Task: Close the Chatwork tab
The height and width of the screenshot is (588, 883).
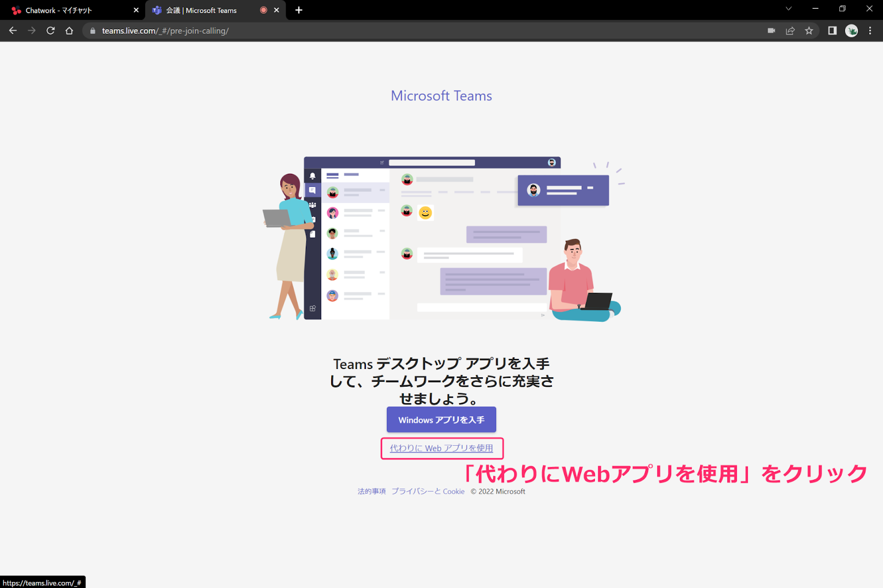Action: [x=136, y=10]
